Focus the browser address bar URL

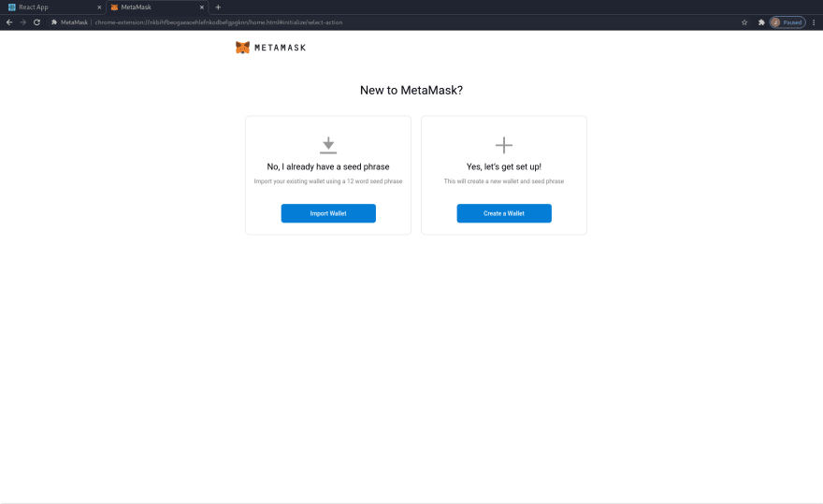click(x=218, y=22)
